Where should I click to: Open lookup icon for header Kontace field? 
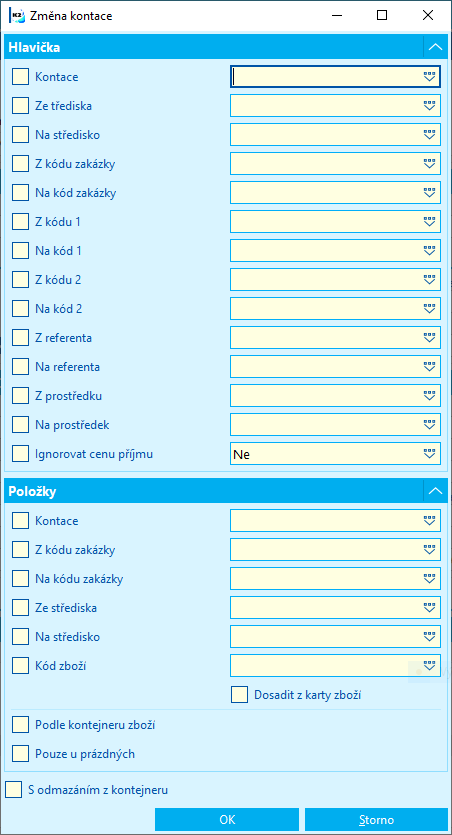coord(429,77)
